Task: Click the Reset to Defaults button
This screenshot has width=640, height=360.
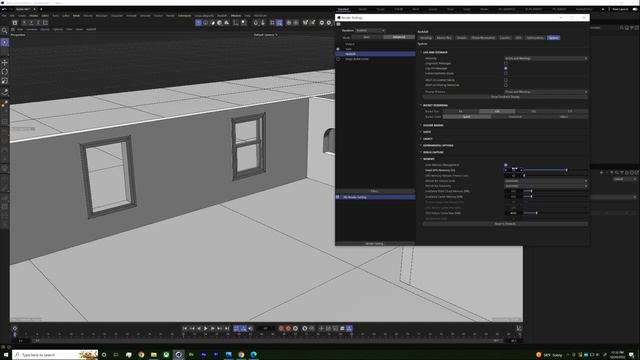Action: (x=505, y=224)
